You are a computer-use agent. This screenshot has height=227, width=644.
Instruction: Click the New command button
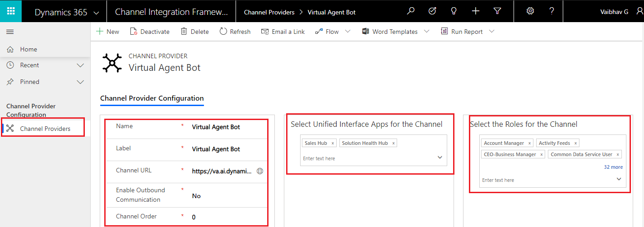(x=108, y=32)
